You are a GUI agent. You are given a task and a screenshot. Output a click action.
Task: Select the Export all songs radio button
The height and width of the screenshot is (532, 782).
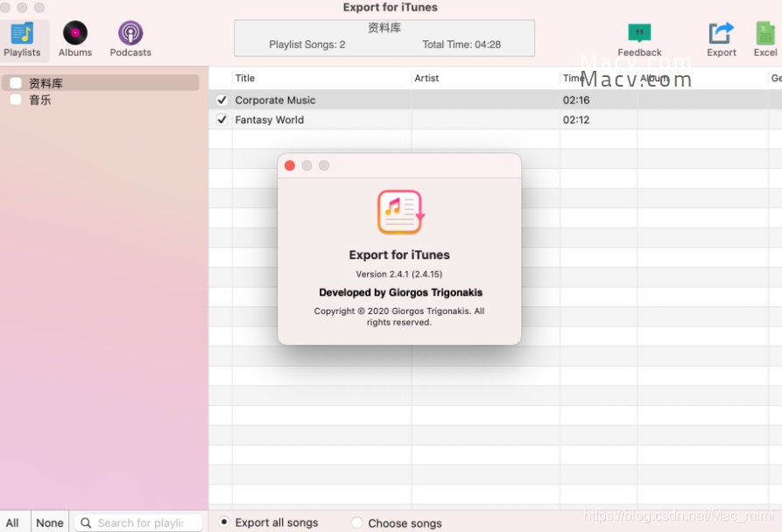(224, 521)
